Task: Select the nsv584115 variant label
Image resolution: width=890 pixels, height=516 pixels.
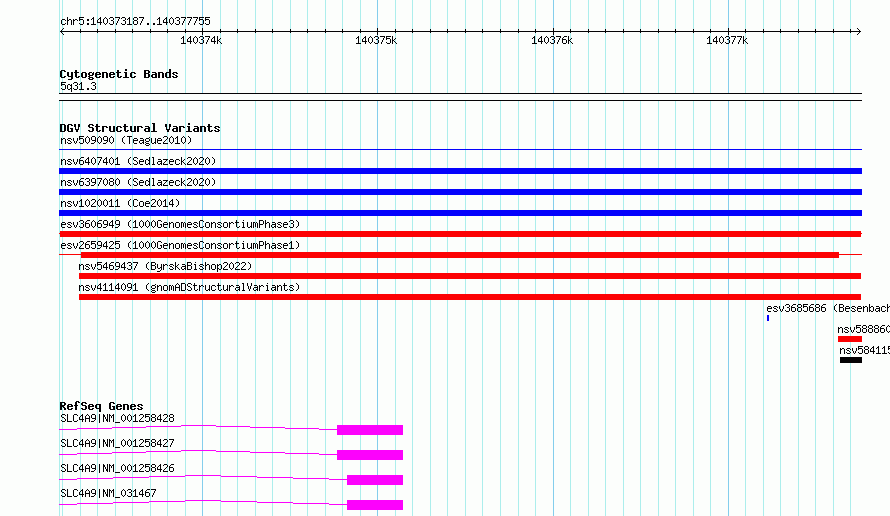Action: [x=864, y=350]
